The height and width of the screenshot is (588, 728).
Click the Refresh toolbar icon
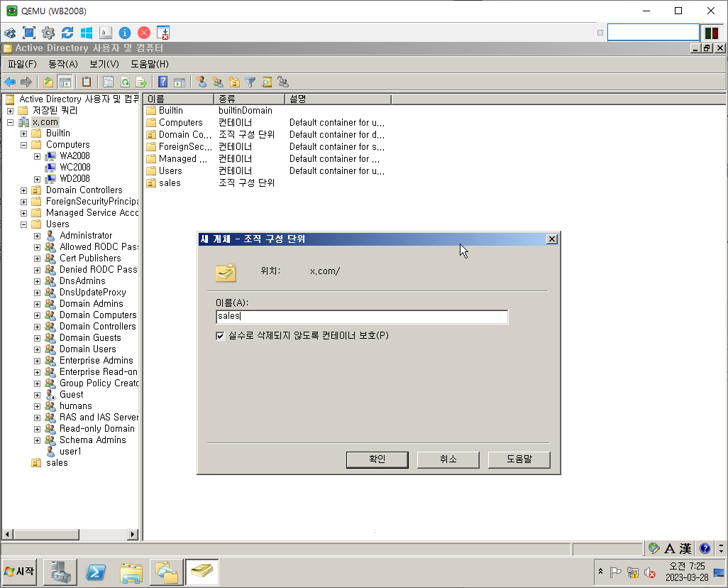click(x=125, y=82)
